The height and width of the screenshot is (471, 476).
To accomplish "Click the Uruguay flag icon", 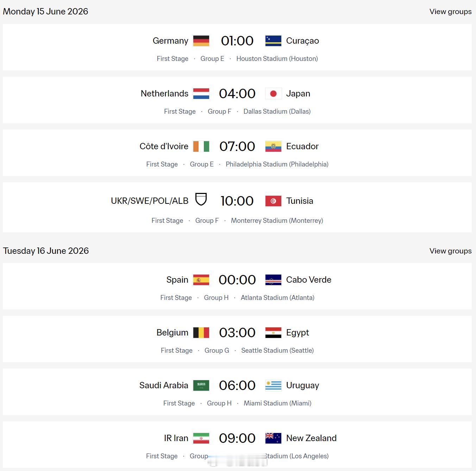I will 273,385.
